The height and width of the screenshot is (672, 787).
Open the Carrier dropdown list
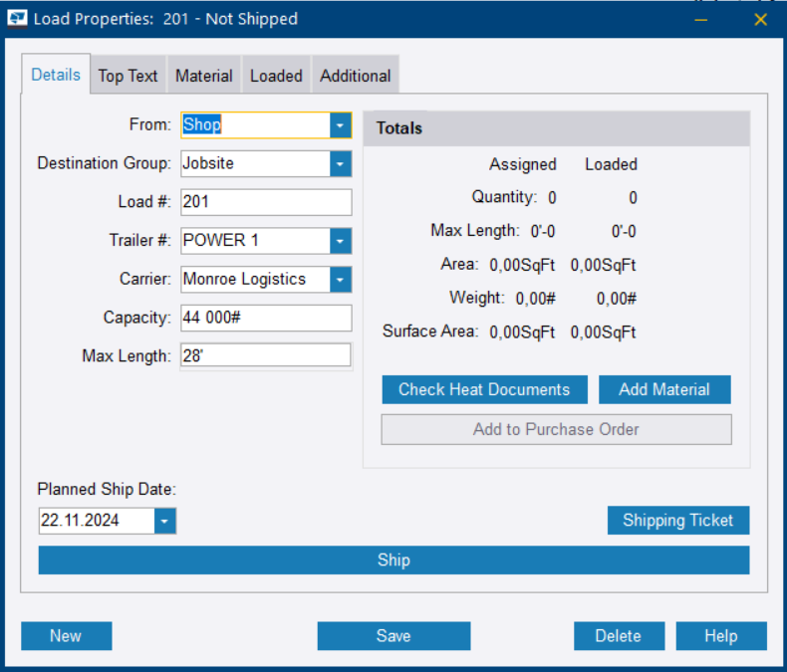click(x=341, y=280)
